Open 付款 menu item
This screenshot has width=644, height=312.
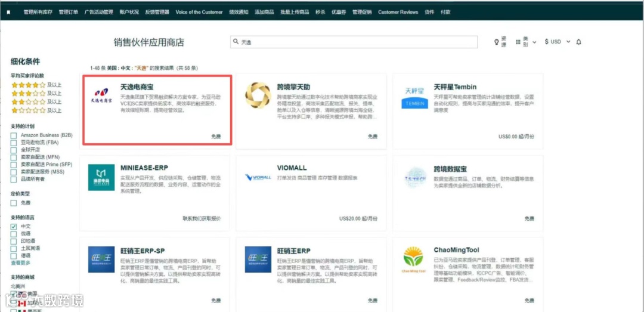click(x=445, y=13)
